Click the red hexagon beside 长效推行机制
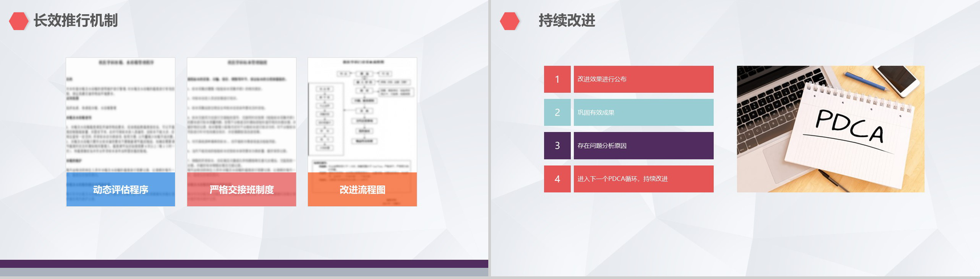 point(19,21)
